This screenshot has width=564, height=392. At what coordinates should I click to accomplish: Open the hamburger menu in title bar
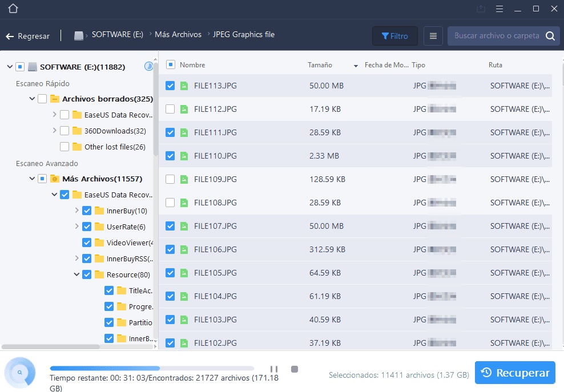499,9
